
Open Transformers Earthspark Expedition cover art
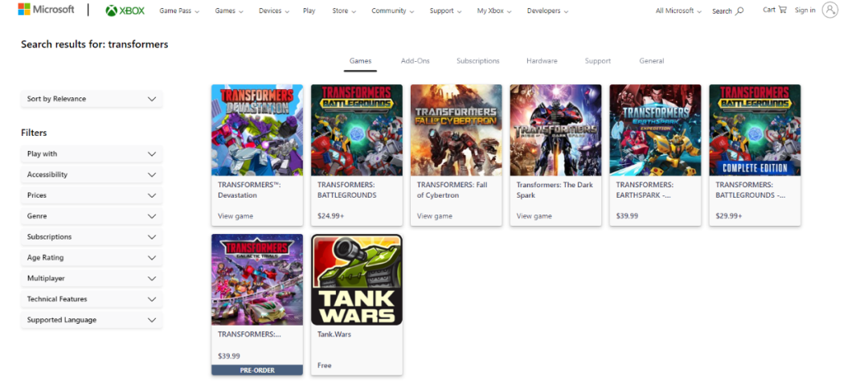pyautogui.click(x=656, y=130)
